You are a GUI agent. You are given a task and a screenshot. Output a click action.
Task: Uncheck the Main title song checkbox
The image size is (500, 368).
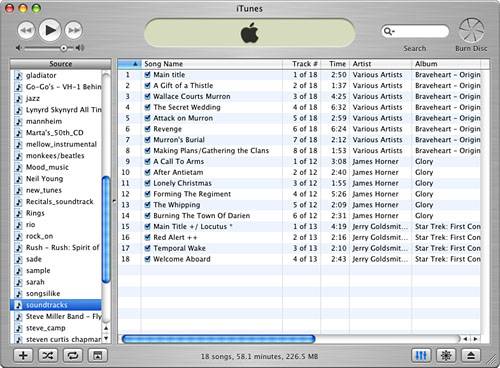(147, 75)
